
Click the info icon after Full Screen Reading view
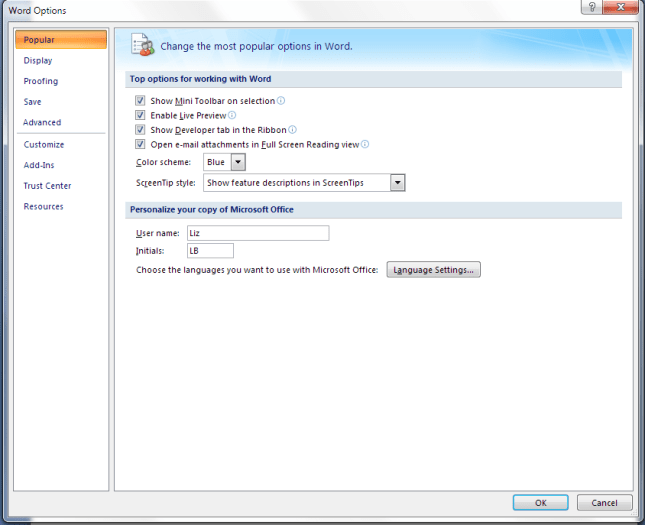[x=365, y=144]
